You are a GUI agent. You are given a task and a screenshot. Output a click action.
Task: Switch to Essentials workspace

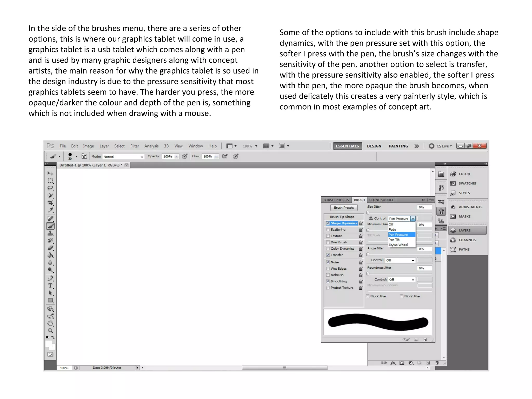point(347,146)
